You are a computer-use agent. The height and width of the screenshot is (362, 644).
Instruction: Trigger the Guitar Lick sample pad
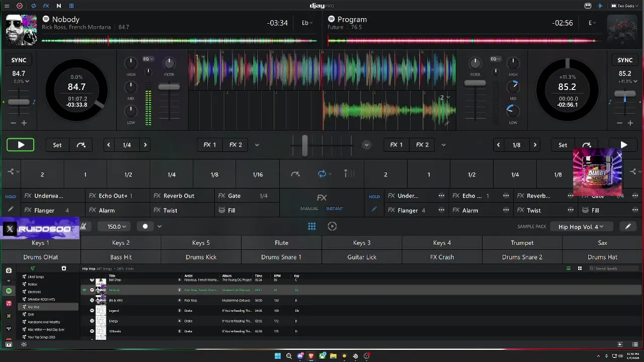tap(362, 257)
